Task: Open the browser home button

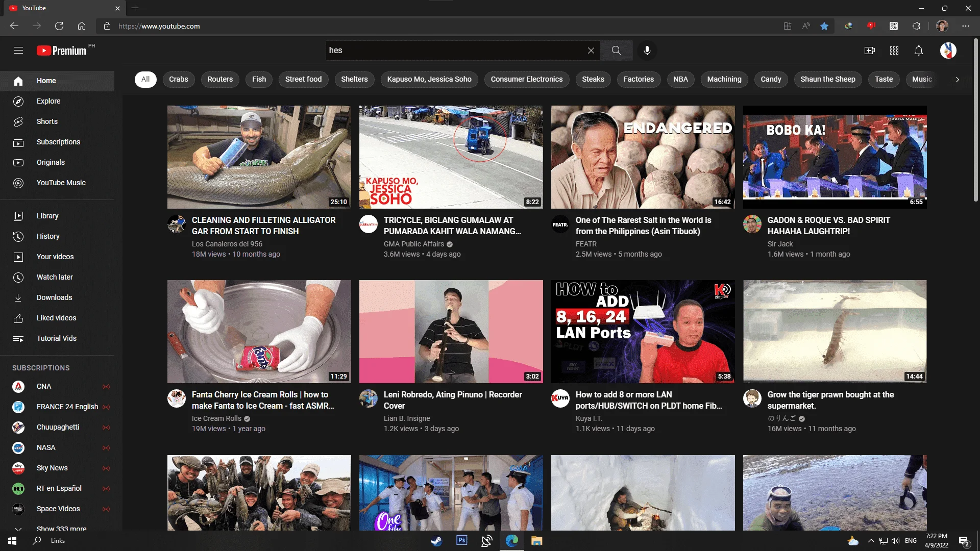Action: (x=82, y=26)
